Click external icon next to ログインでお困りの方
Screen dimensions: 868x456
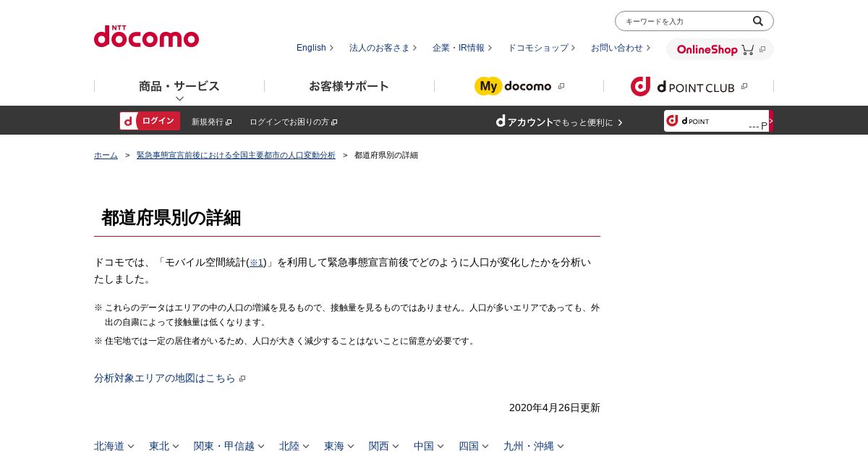(334, 122)
